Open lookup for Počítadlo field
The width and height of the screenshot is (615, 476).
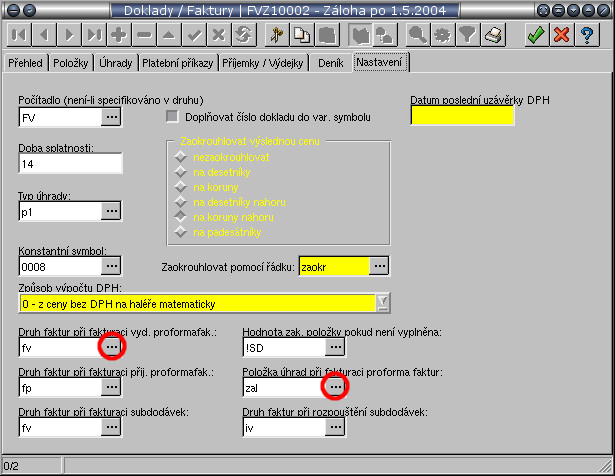(111, 117)
